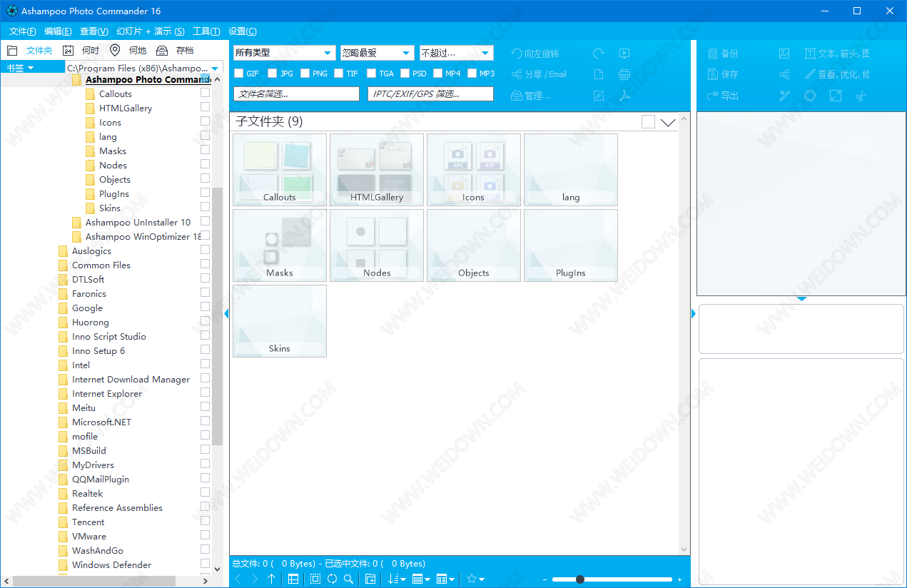Select the HTMLGallery folder thumbnail
907x588 pixels.
[377, 170]
